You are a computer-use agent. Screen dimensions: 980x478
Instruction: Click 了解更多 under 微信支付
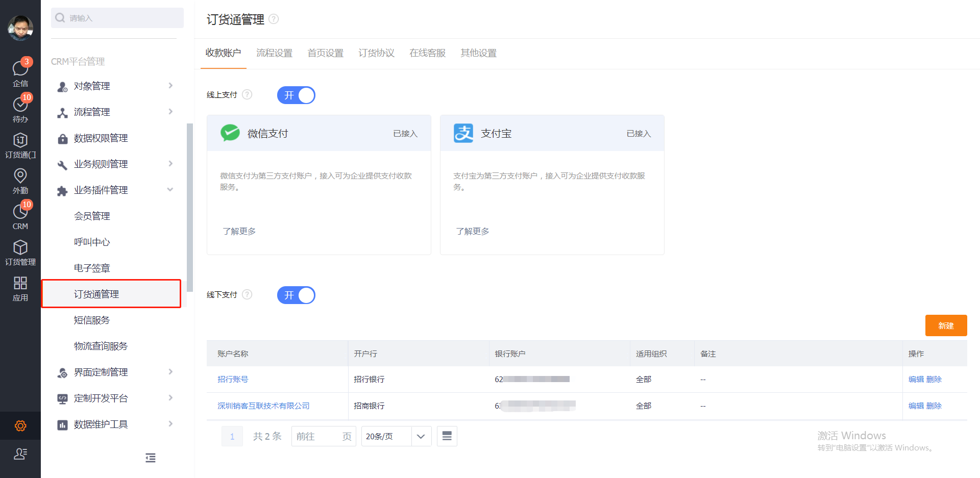(239, 231)
